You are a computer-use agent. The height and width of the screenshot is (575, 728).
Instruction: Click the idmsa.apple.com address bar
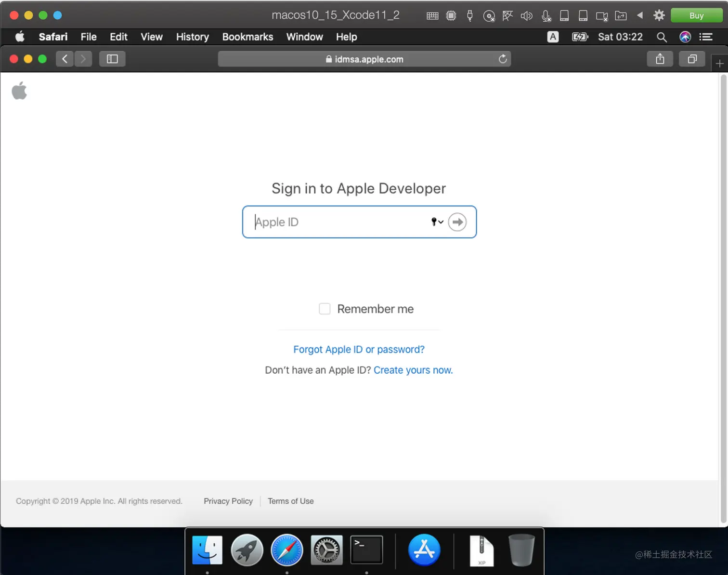[x=364, y=59]
